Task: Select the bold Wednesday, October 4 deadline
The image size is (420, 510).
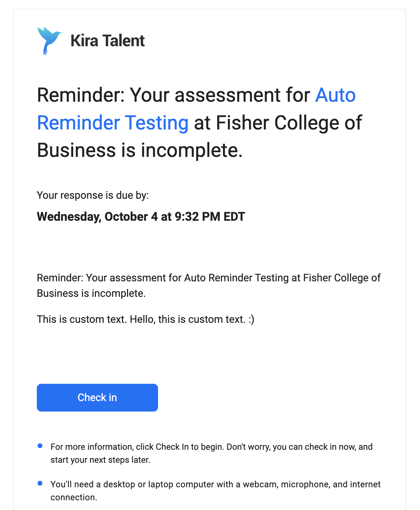Action: 141,216
